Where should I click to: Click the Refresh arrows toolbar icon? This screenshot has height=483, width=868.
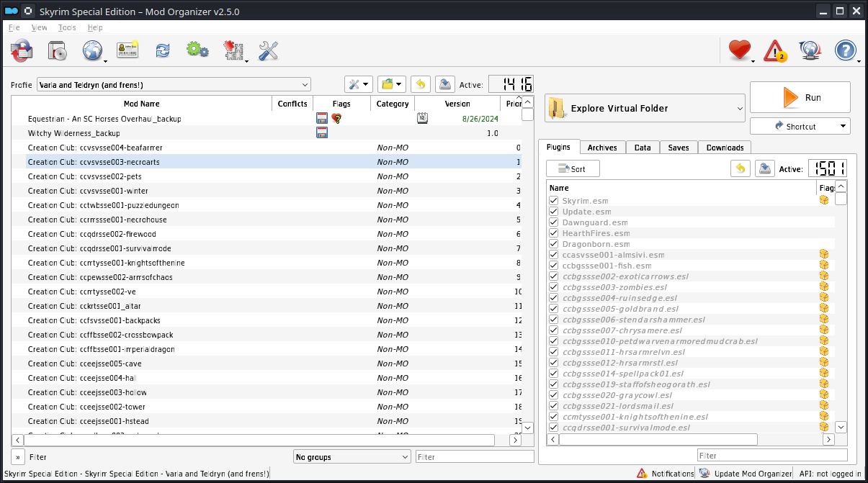[x=163, y=50]
